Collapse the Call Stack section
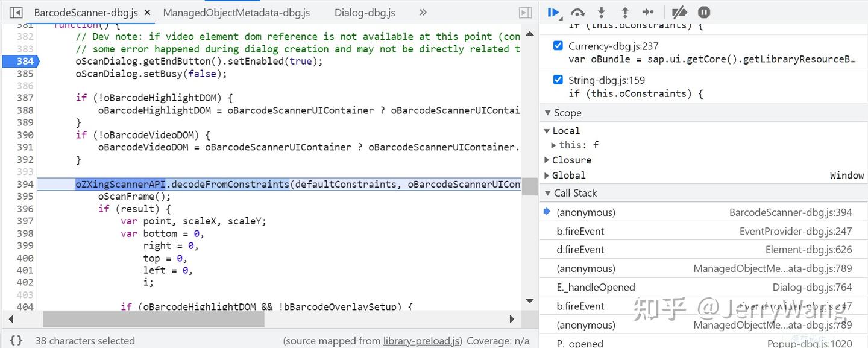Image resolution: width=868 pixels, height=348 pixels. coord(548,193)
